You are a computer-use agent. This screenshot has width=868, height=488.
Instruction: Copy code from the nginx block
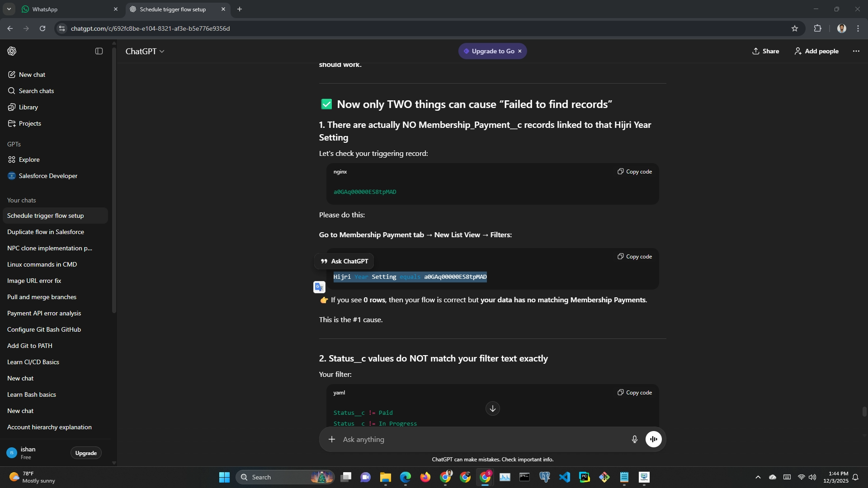point(635,172)
